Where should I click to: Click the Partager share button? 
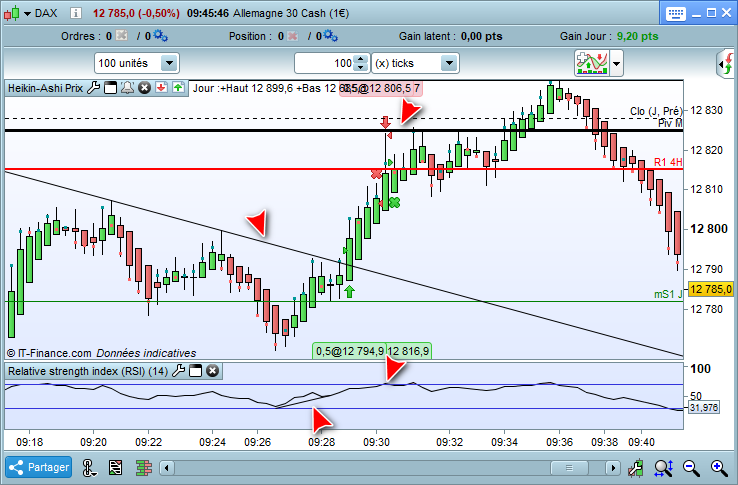39,467
